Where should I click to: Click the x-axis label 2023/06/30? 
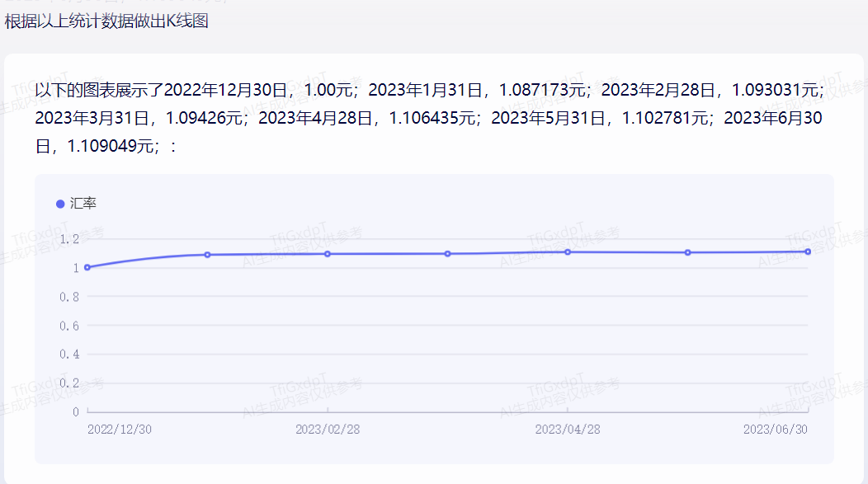775,430
